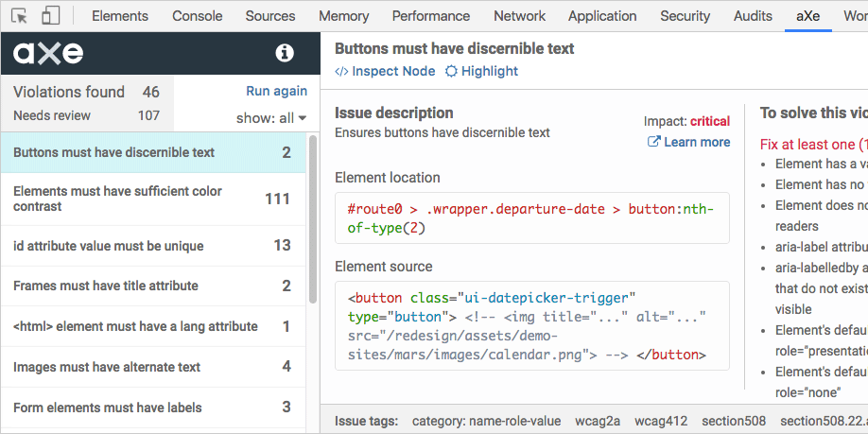Select 'Form elements must have labels' rule
Image resolution: width=868 pixels, height=434 pixels.
click(153, 408)
